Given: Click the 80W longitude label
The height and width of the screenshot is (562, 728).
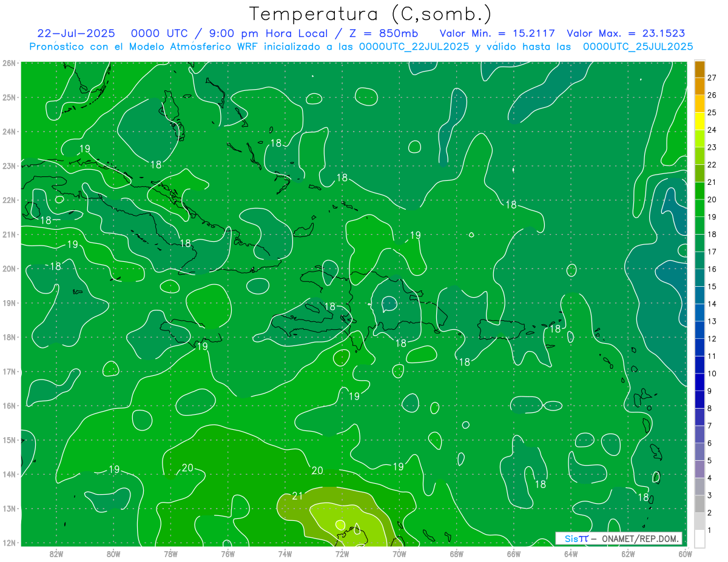Looking at the screenshot, I should click(113, 554).
